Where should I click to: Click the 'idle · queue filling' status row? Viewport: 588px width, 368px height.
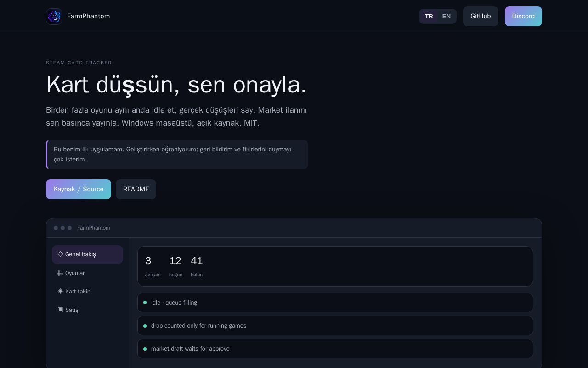(x=335, y=303)
